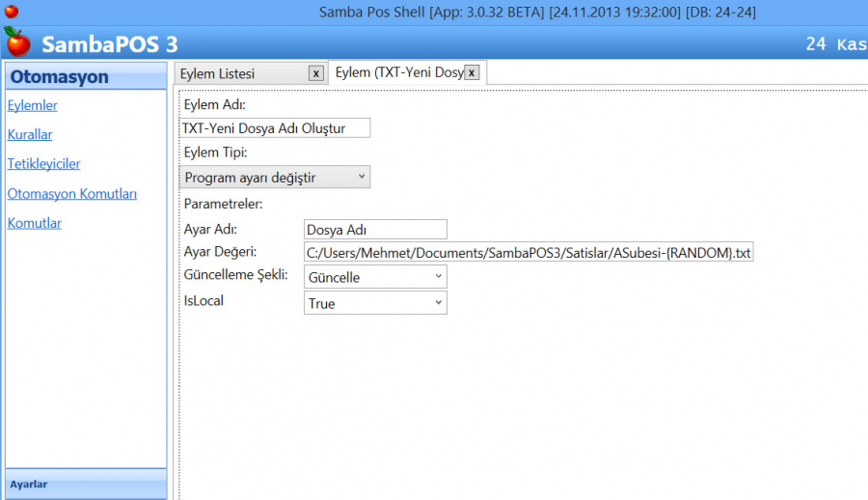Click the Ayar Değeri path field

click(529, 252)
